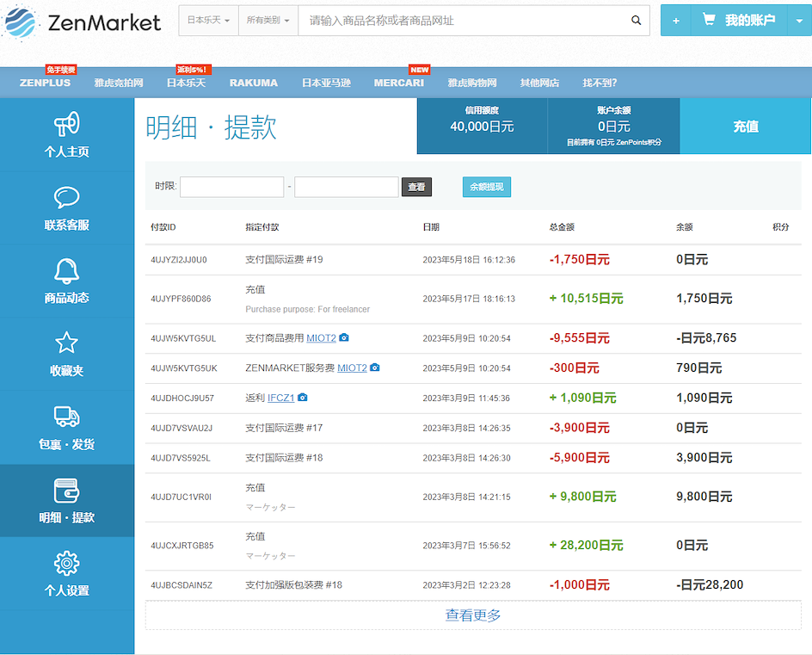The width and height of the screenshot is (812, 655).
Task: Click camera icon in ZENMARKET服务费 row
Action: pos(375,368)
